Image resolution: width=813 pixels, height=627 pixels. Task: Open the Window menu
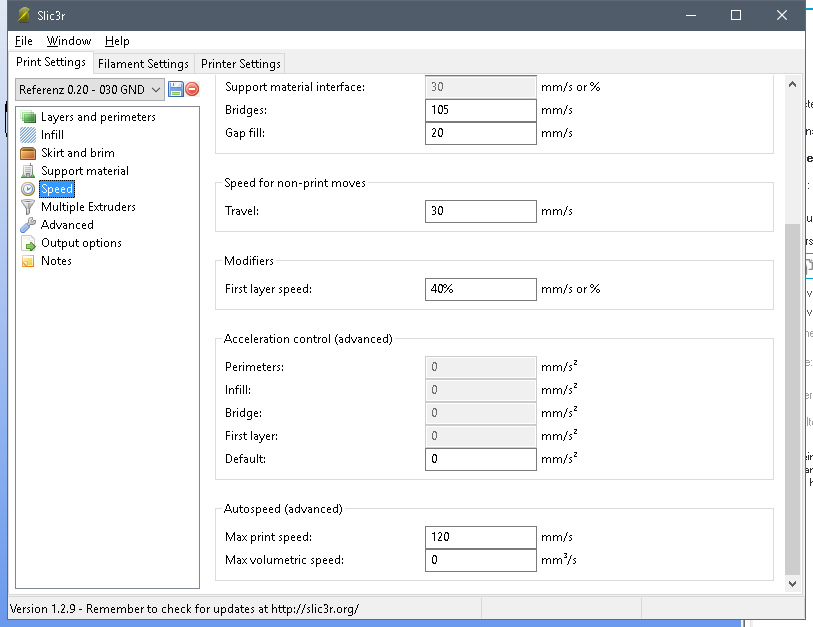(68, 41)
